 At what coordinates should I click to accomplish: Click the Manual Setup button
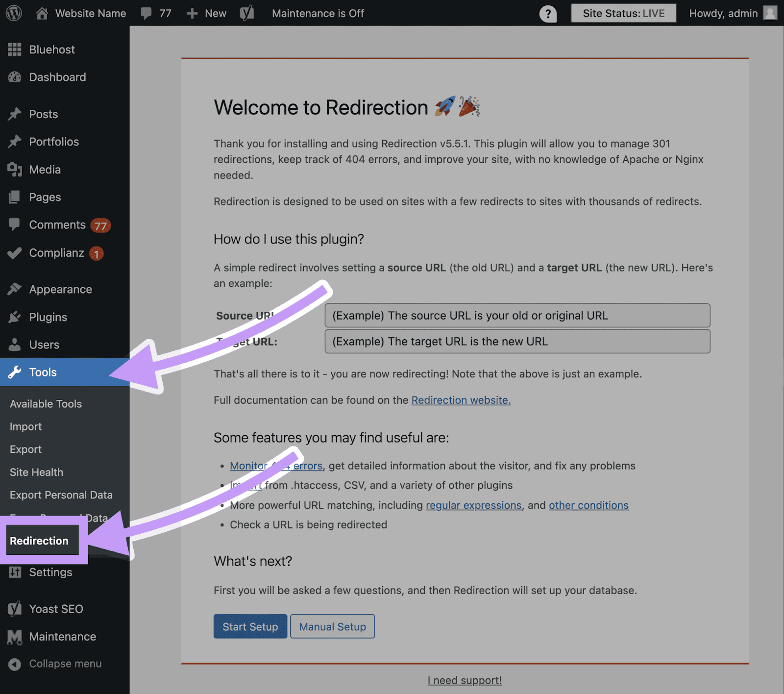click(332, 626)
